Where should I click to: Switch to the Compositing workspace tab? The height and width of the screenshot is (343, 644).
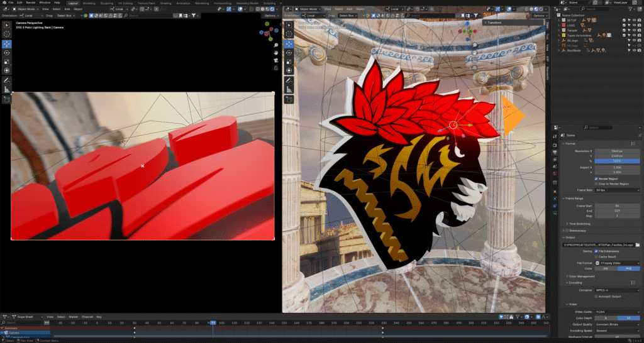[x=223, y=3]
